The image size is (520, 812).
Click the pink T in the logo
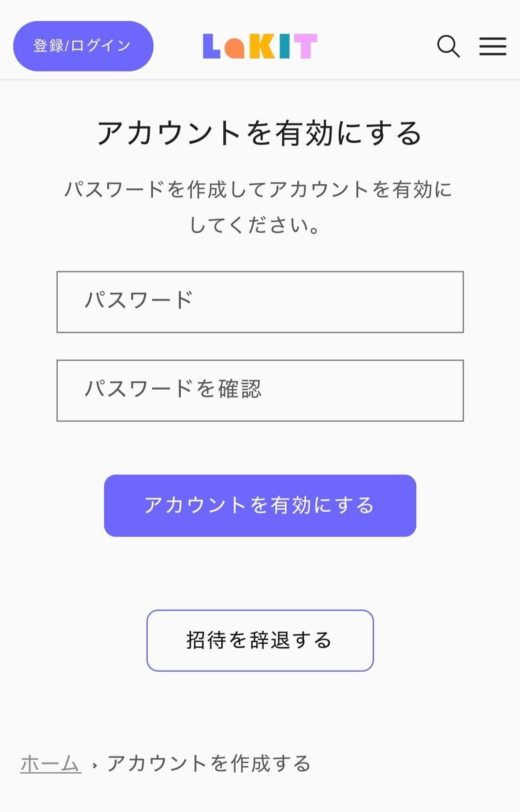[305, 46]
